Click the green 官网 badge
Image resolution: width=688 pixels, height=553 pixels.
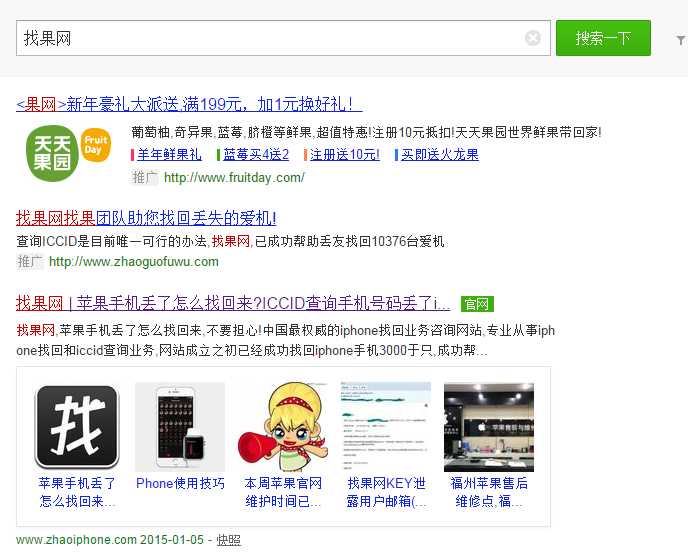pyautogui.click(x=477, y=304)
